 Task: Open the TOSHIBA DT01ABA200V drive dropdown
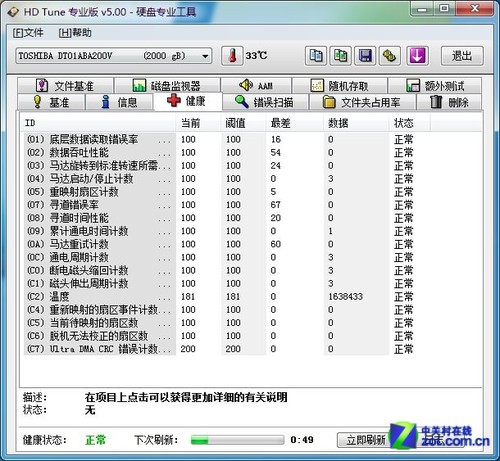pyautogui.click(x=113, y=56)
